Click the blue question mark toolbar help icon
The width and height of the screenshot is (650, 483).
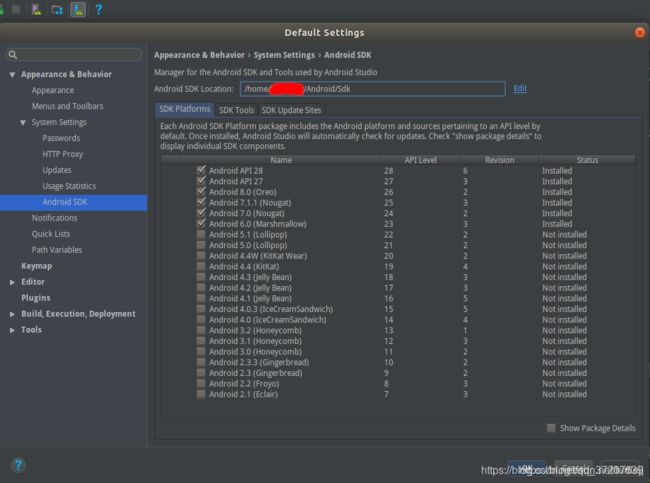click(x=98, y=10)
